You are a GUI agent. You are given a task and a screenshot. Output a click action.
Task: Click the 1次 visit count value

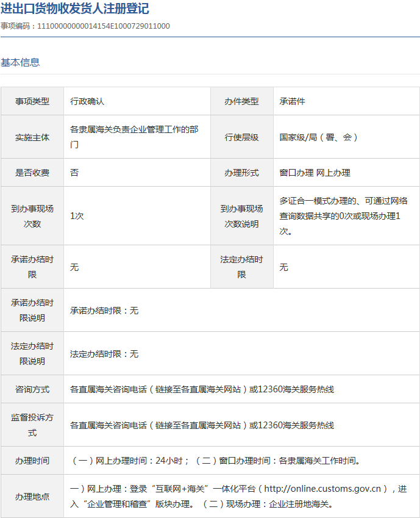pos(77,216)
